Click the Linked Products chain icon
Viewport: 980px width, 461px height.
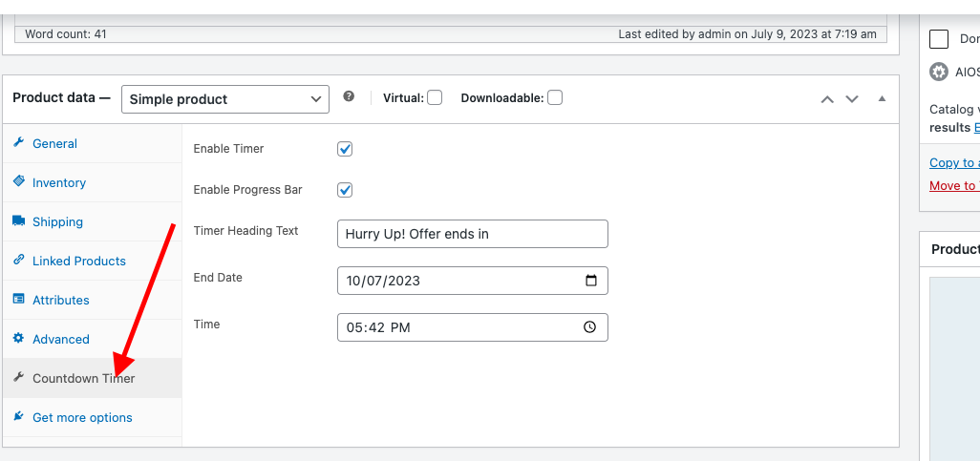[x=19, y=260]
